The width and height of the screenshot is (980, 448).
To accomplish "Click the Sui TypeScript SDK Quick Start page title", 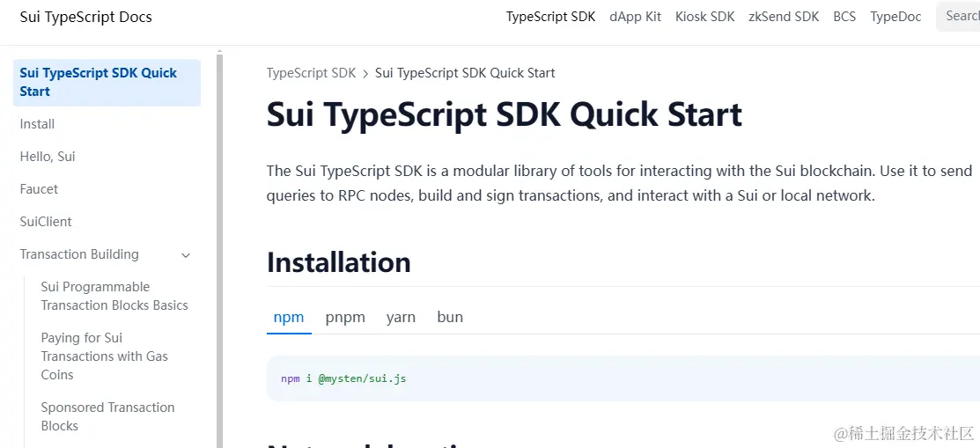I will click(x=505, y=115).
